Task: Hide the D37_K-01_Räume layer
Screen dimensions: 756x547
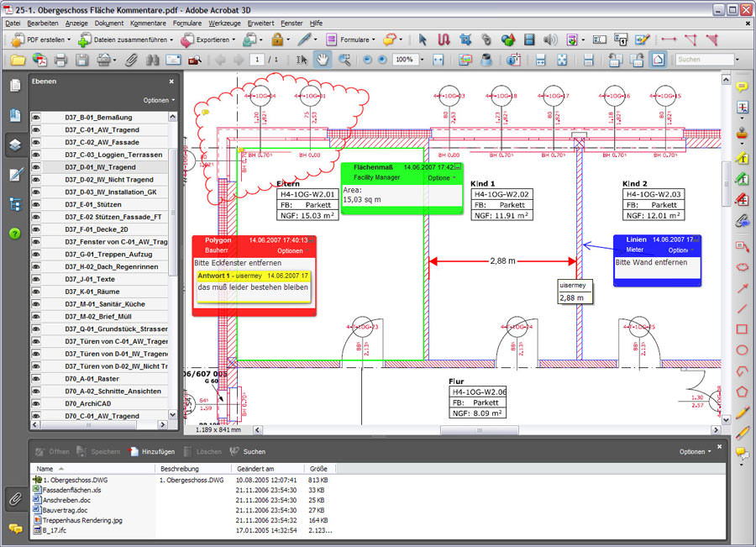Action: [36, 292]
